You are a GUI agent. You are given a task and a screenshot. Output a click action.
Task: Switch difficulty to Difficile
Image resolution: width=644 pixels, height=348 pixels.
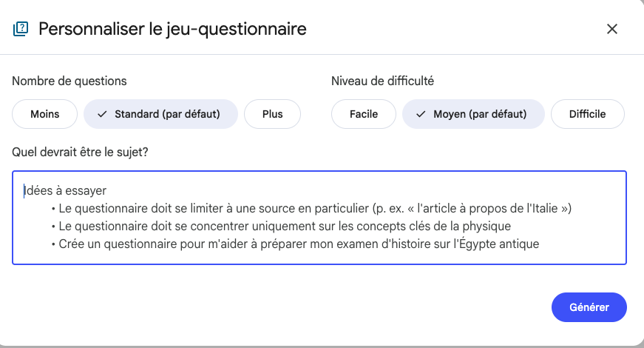(587, 114)
